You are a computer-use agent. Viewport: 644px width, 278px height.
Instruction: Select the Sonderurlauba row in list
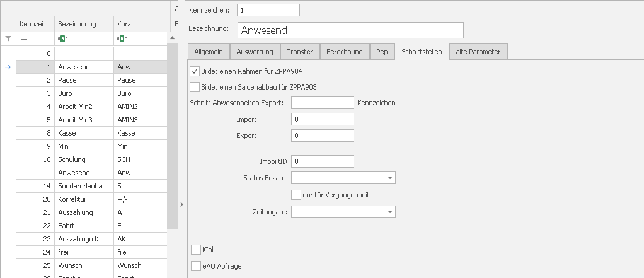(80, 186)
